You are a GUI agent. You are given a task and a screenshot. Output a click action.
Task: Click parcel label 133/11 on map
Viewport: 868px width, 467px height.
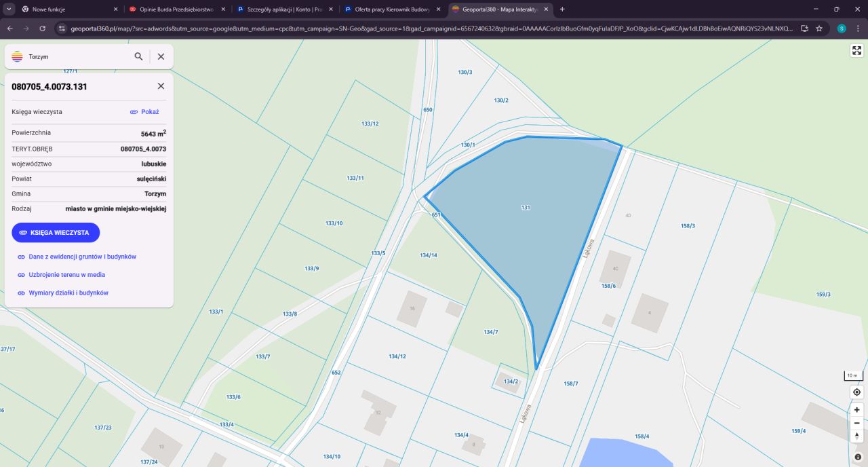pos(355,178)
